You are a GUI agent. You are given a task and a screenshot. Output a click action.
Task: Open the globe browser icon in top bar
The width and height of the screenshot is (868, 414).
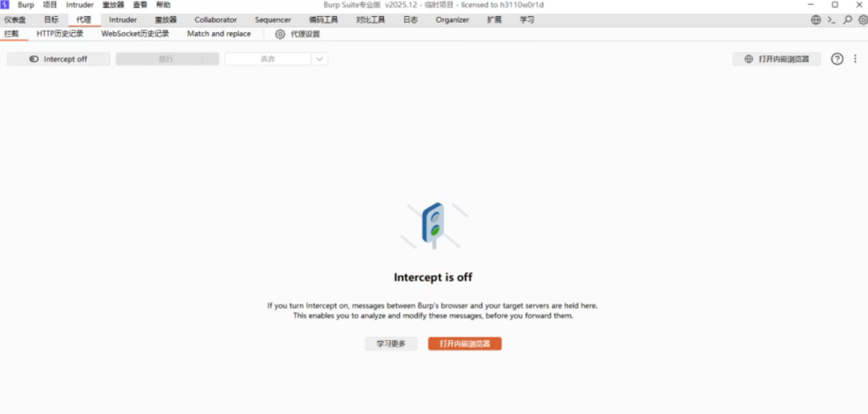816,20
